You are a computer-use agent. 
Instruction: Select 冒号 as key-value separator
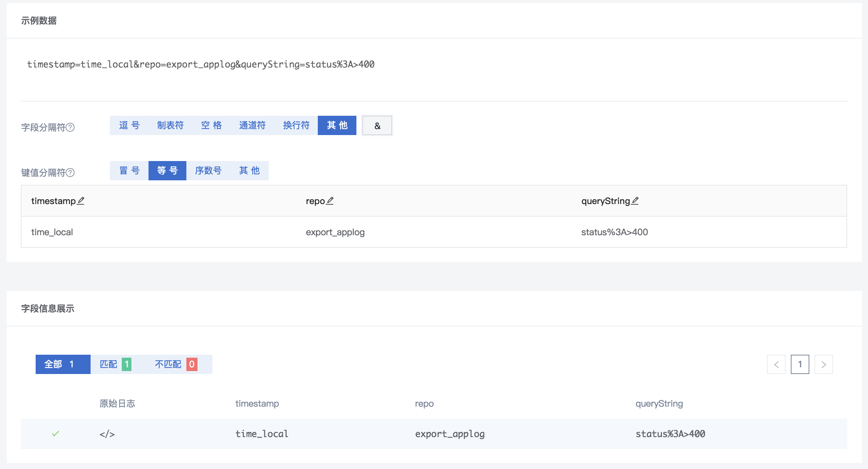pyautogui.click(x=129, y=171)
